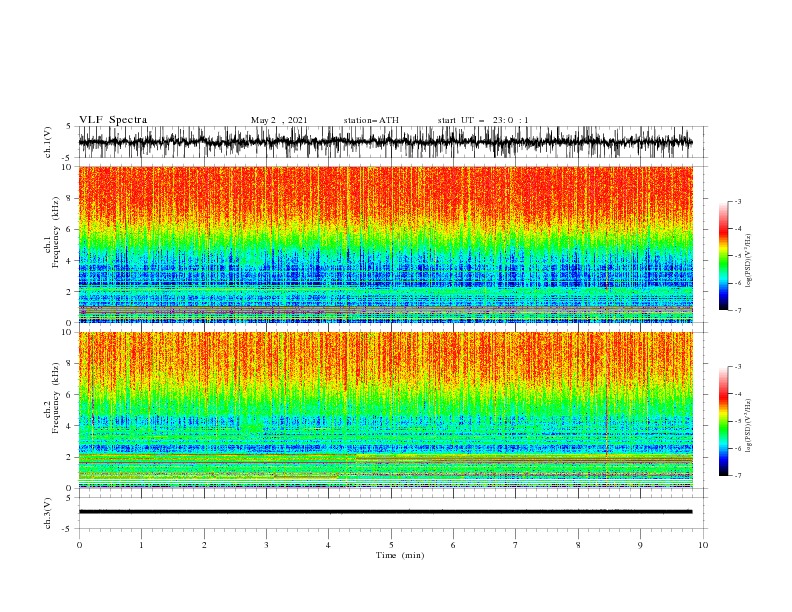The width and height of the screenshot is (792, 612).
Task: Click the "-3" tick on ch.1 colorbar
Action: (x=738, y=201)
